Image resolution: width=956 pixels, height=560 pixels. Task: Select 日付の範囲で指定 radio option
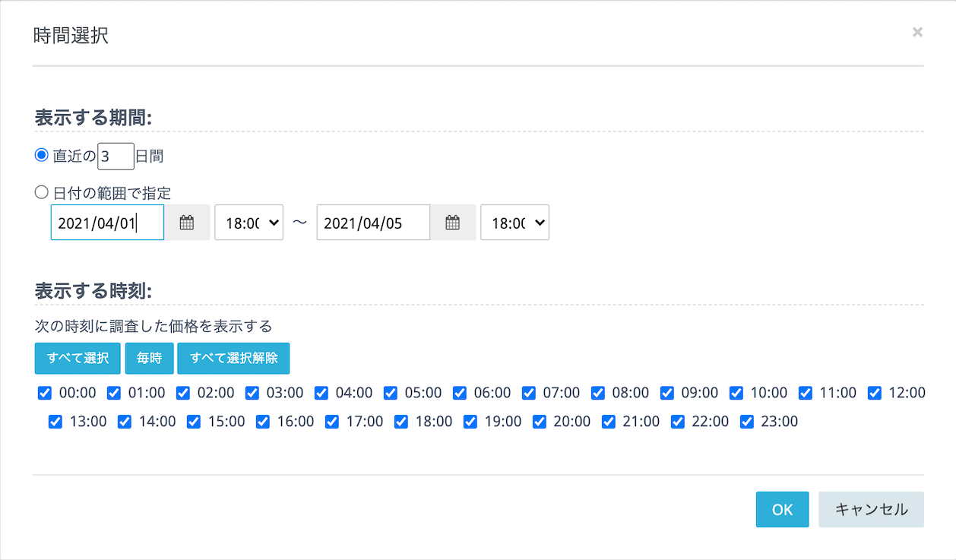click(42, 192)
